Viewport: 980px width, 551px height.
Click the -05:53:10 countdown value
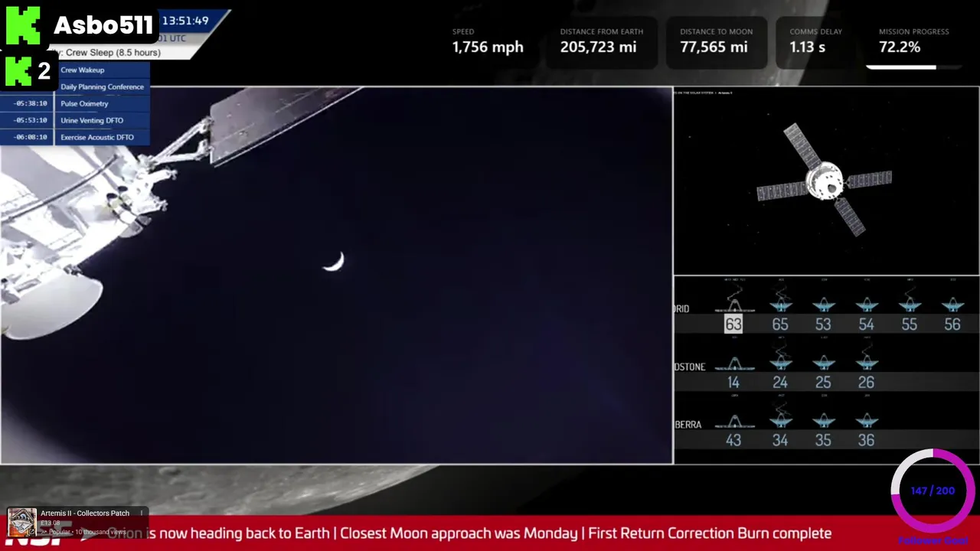click(30, 120)
